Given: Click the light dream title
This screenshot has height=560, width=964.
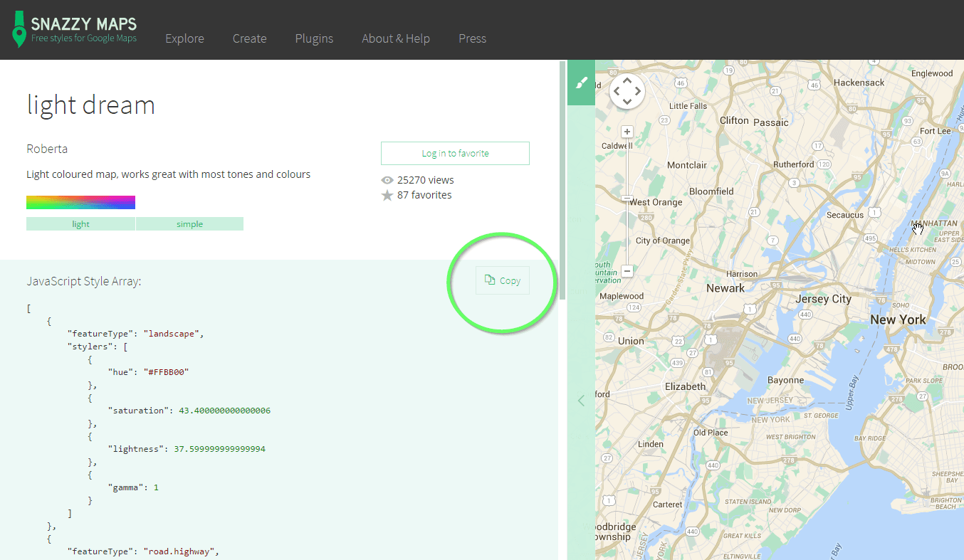Looking at the screenshot, I should [x=90, y=105].
